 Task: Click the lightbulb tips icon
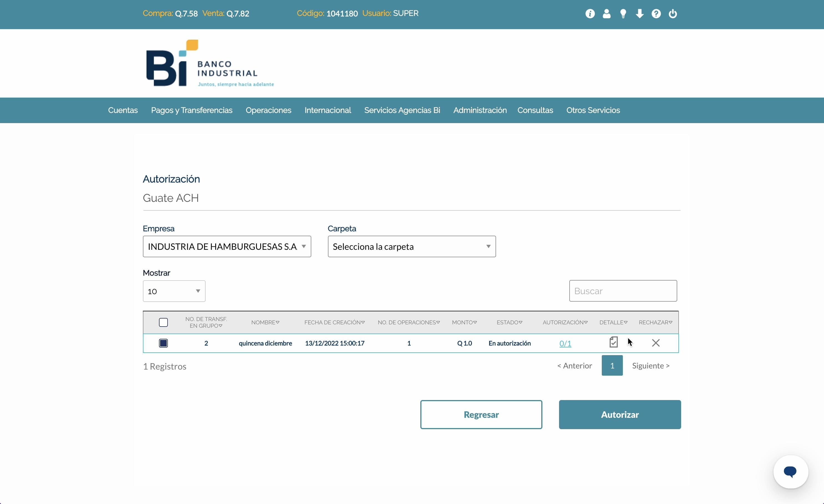[x=623, y=14]
